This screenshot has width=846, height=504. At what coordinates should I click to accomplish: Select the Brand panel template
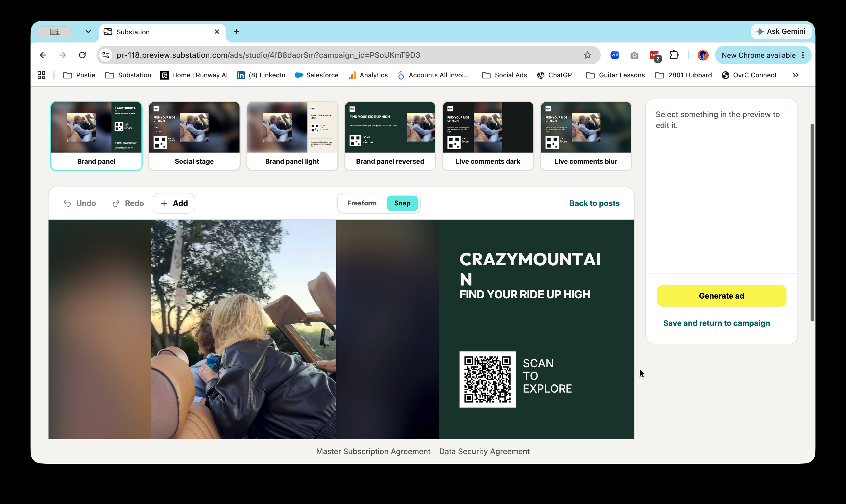(96, 136)
